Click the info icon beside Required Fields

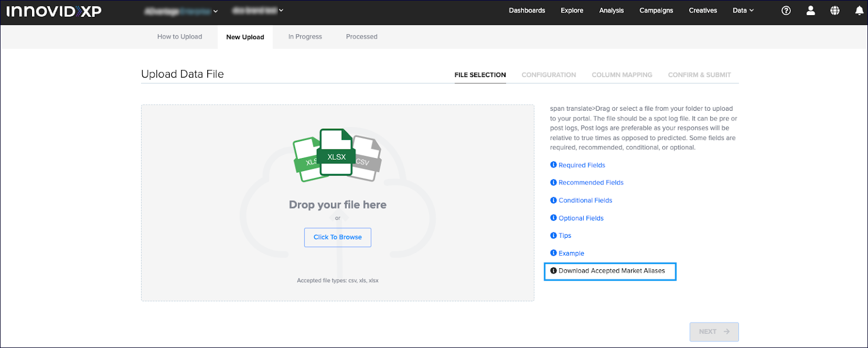coord(553,165)
